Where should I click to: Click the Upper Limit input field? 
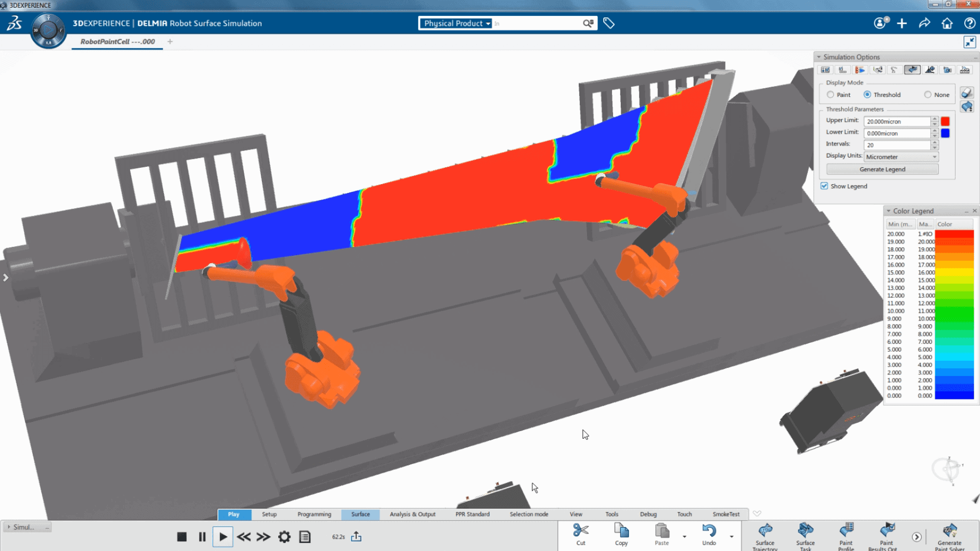(898, 121)
